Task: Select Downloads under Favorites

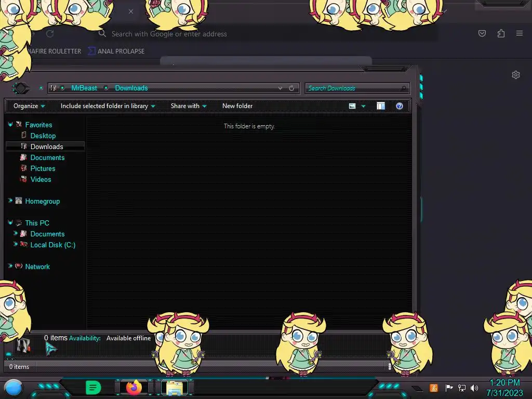Action: point(47,147)
